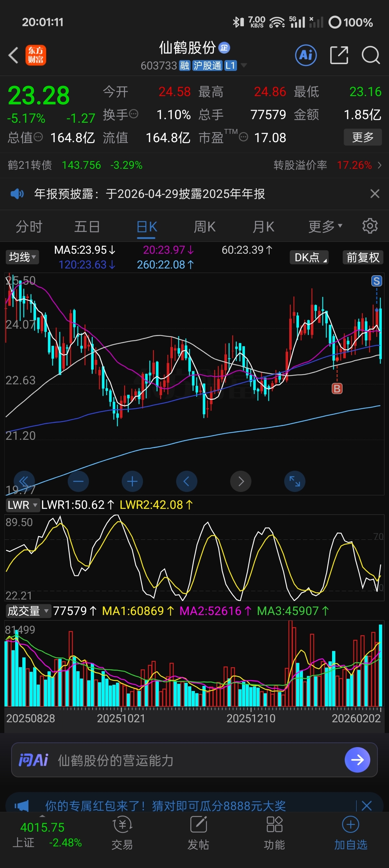Tap the S sell signal marker

point(377,281)
